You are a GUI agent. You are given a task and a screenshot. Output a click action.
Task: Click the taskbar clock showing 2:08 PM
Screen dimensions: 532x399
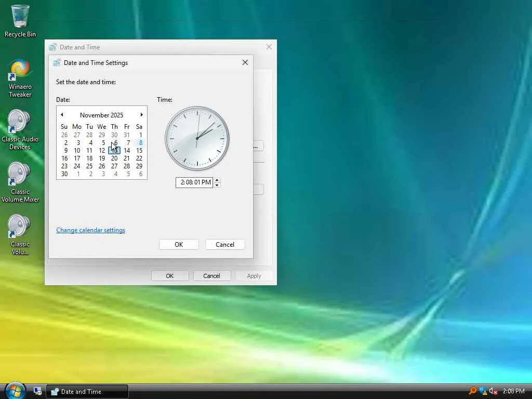pos(514,391)
